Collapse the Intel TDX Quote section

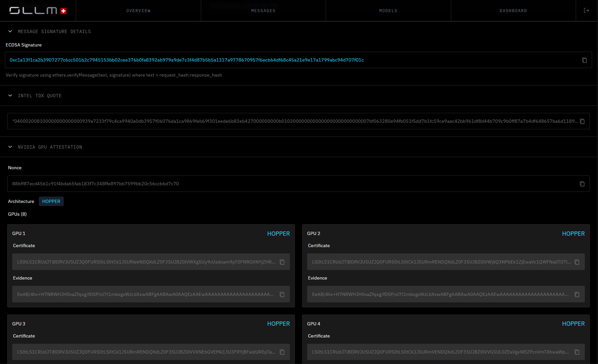tap(10, 96)
